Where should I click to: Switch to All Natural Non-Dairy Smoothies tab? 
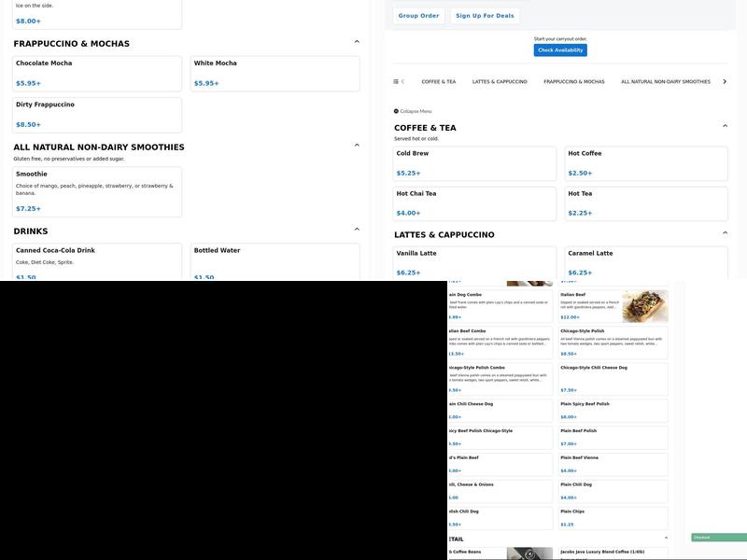click(665, 81)
